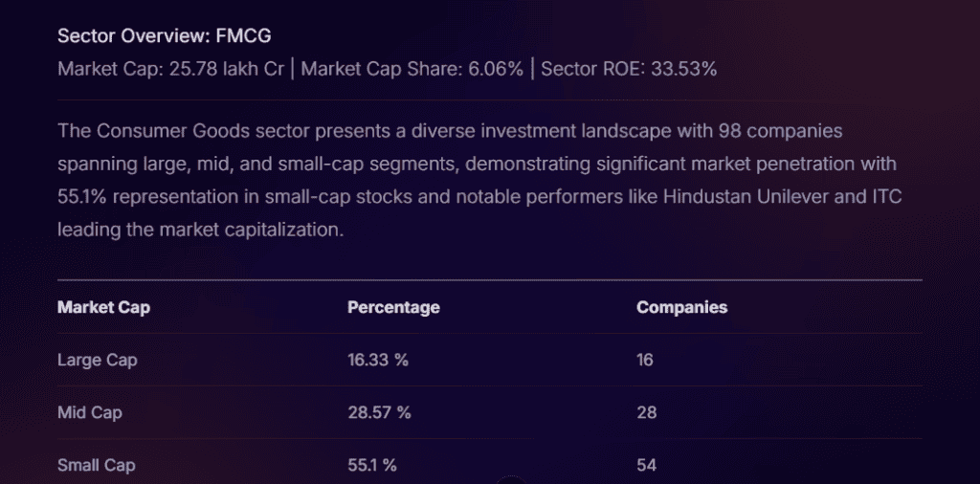Click the Small Cap companies count 54

click(646, 465)
